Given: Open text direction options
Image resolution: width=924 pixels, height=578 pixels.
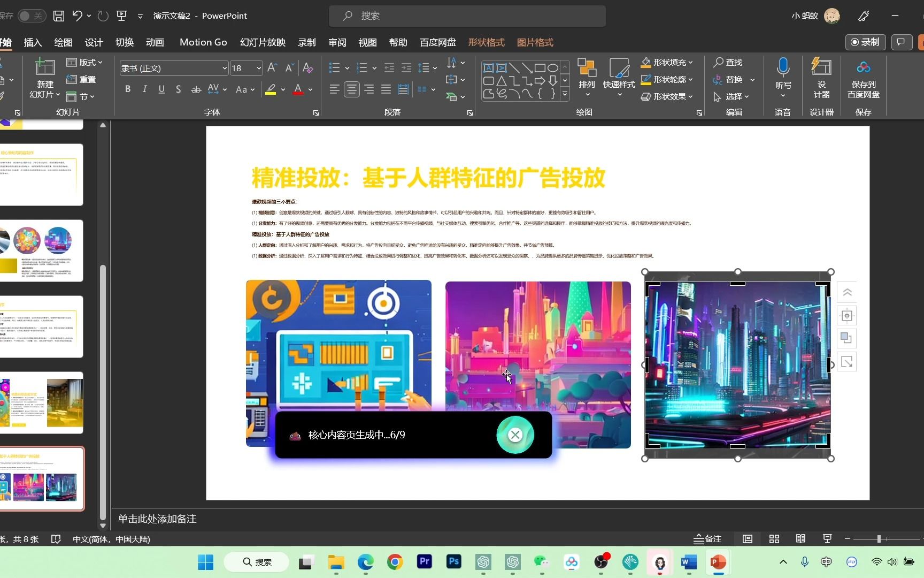Looking at the screenshot, I should 456,63.
